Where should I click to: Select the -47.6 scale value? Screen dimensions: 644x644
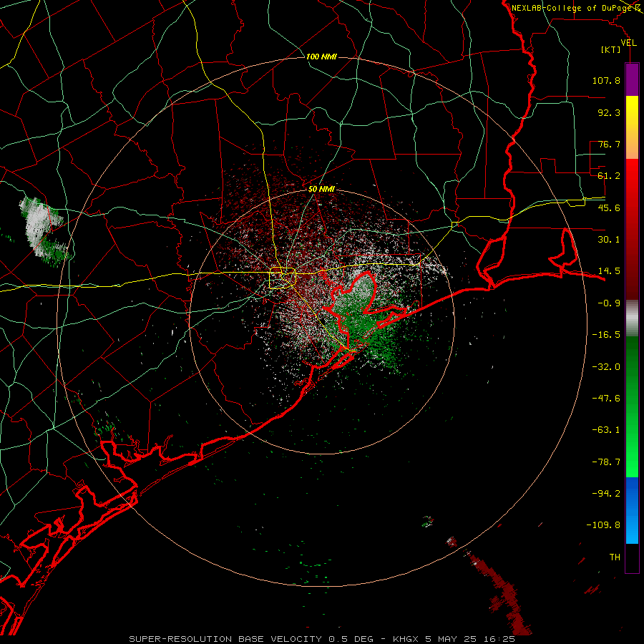point(606,398)
